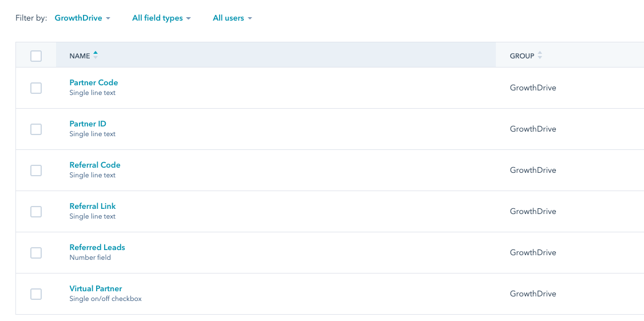Click the NAME column header label

(x=79, y=56)
